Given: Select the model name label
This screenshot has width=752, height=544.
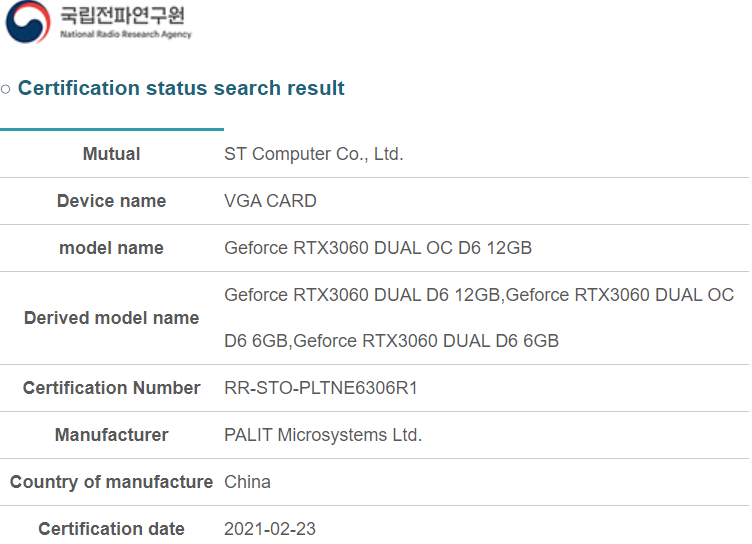Looking at the screenshot, I should (111, 248).
